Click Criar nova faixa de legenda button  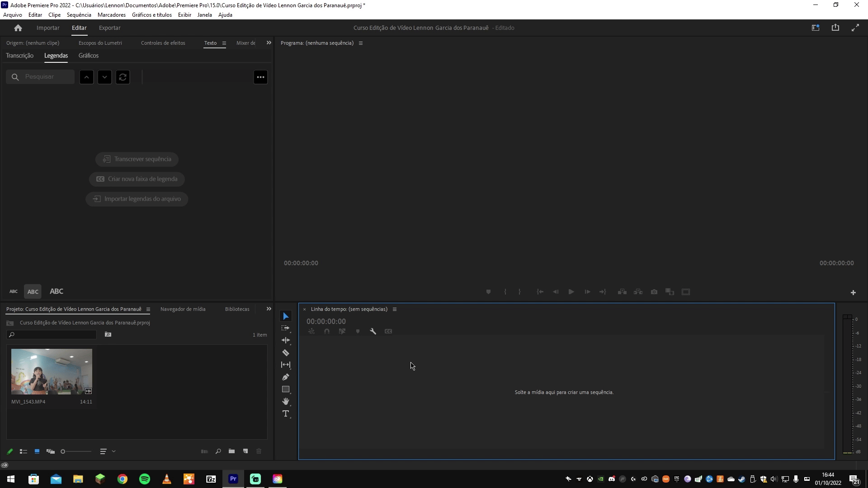pos(137,179)
